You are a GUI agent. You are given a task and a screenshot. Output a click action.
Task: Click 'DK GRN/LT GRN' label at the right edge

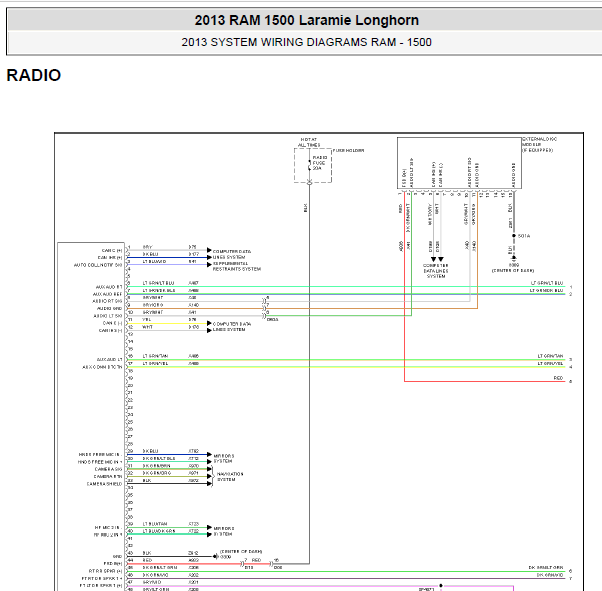pyautogui.click(x=546, y=568)
